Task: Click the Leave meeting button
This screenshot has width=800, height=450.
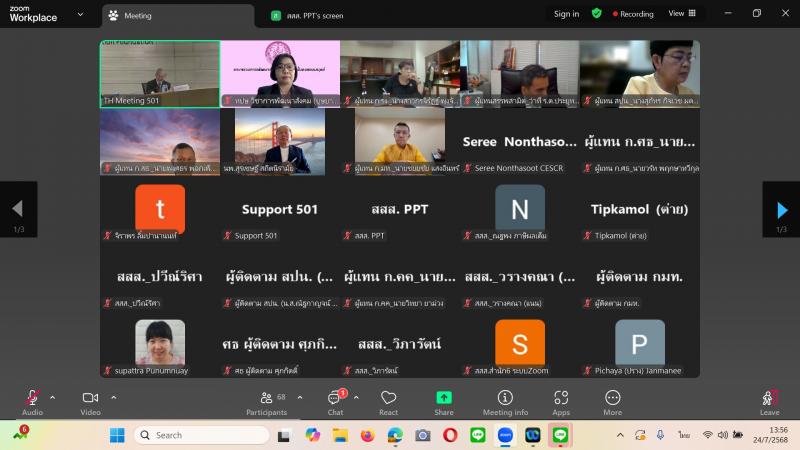Action: coord(769,402)
